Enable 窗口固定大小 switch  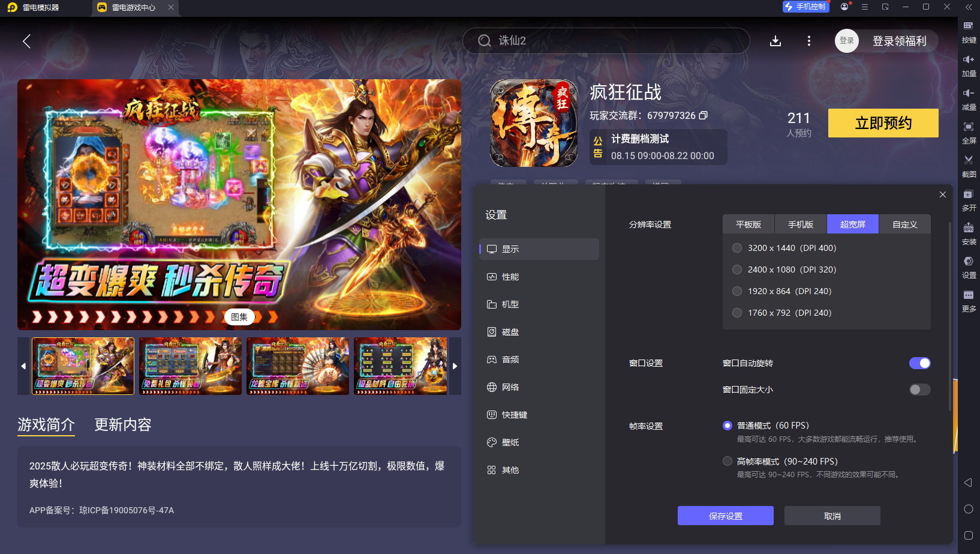pyautogui.click(x=919, y=390)
